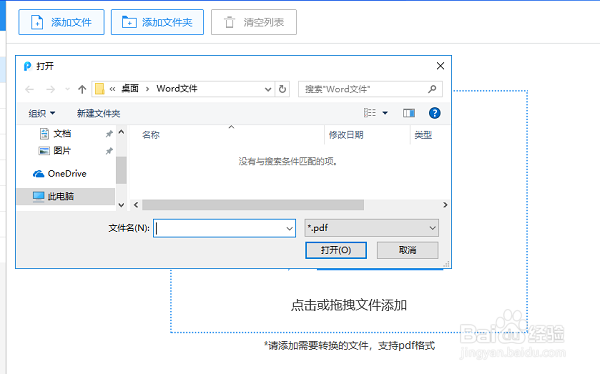This screenshot has height=374, width=600.
Task: Click the search magnifier icon
Action: 432,89
